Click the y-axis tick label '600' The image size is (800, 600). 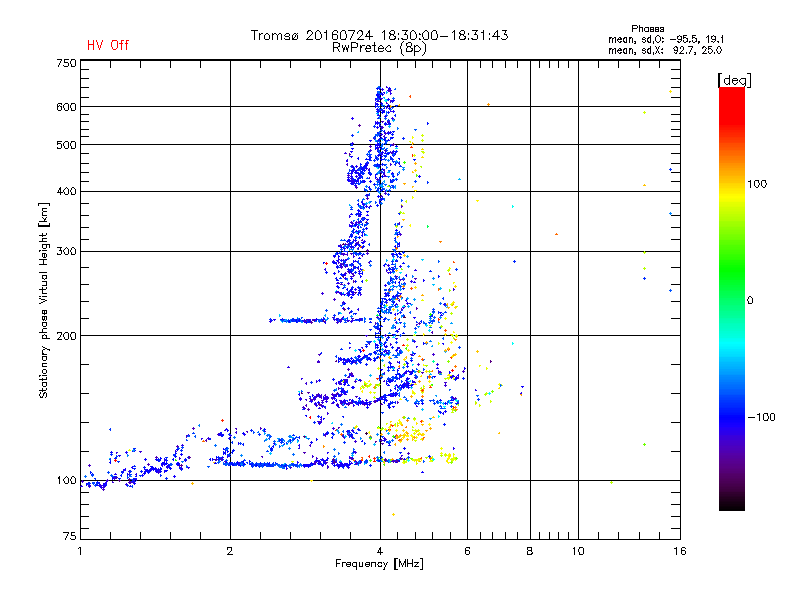67,107
